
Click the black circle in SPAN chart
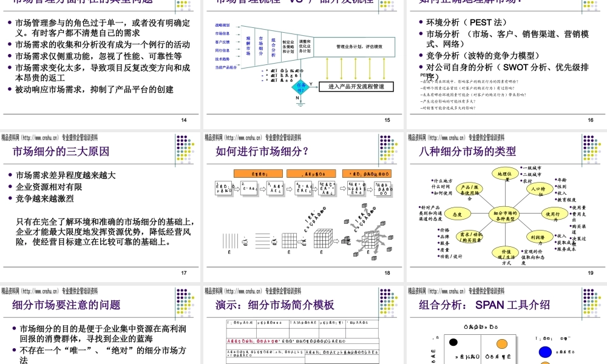click(x=453, y=342)
